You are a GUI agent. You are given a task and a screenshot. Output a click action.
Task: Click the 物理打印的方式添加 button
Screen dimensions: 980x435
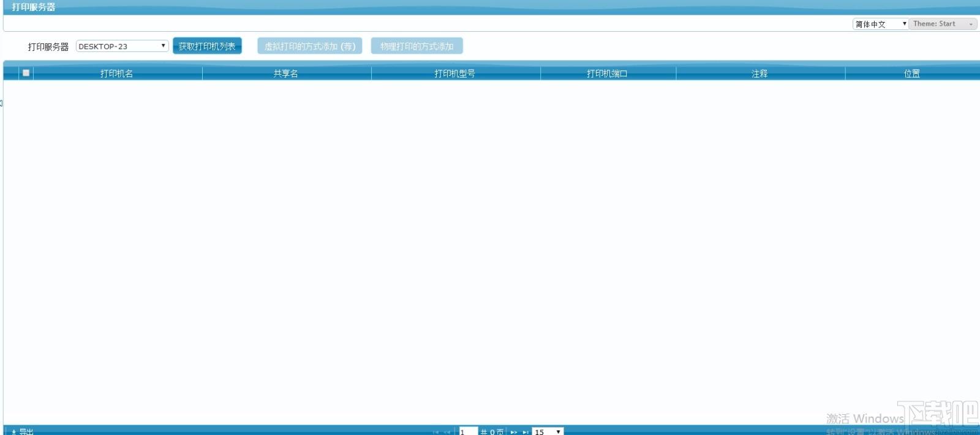coord(417,46)
